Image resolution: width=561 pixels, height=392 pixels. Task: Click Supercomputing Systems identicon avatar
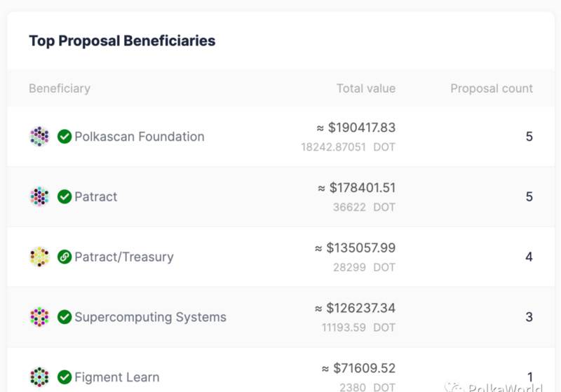[39, 316]
